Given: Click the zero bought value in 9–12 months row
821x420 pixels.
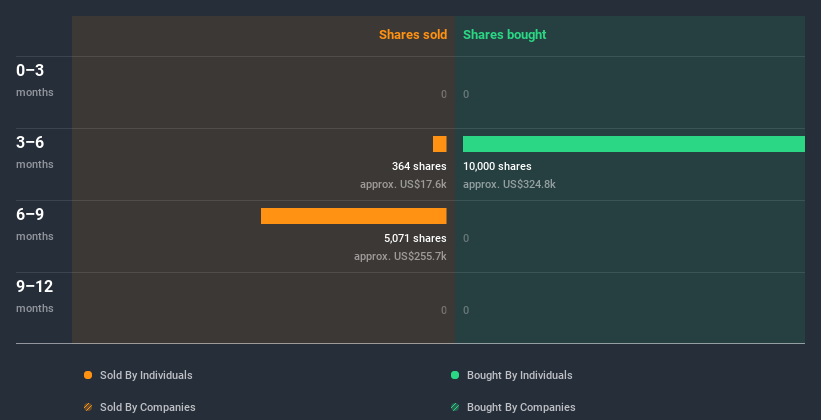Looking at the screenshot, I should pos(466,310).
